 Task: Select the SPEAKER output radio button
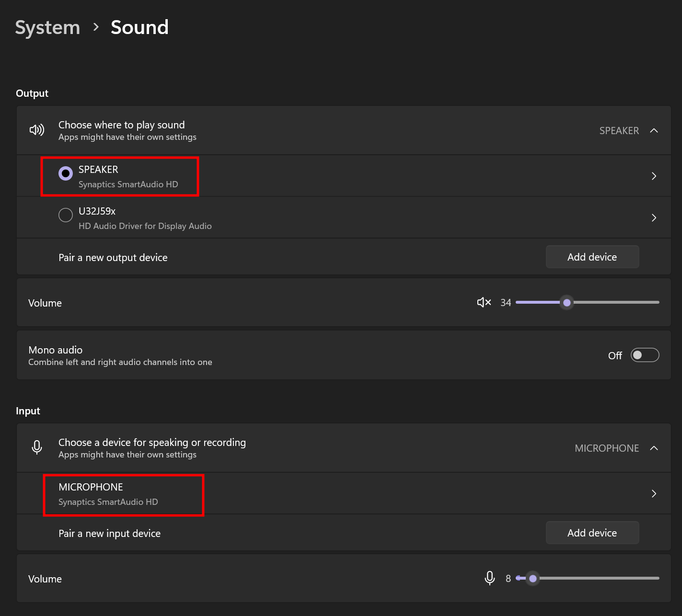pyautogui.click(x=66, y=173)
